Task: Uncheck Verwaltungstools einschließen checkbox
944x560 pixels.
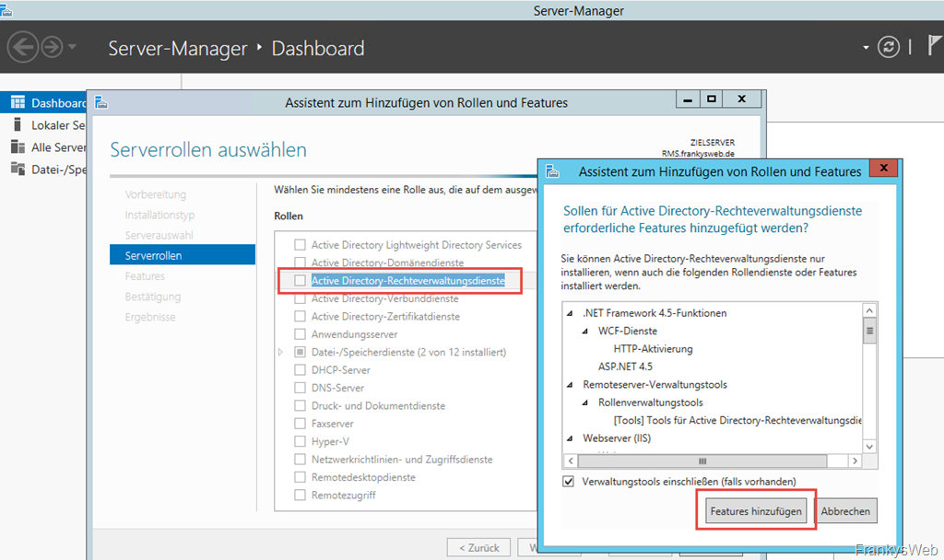Action: click(x=569, y=482)
